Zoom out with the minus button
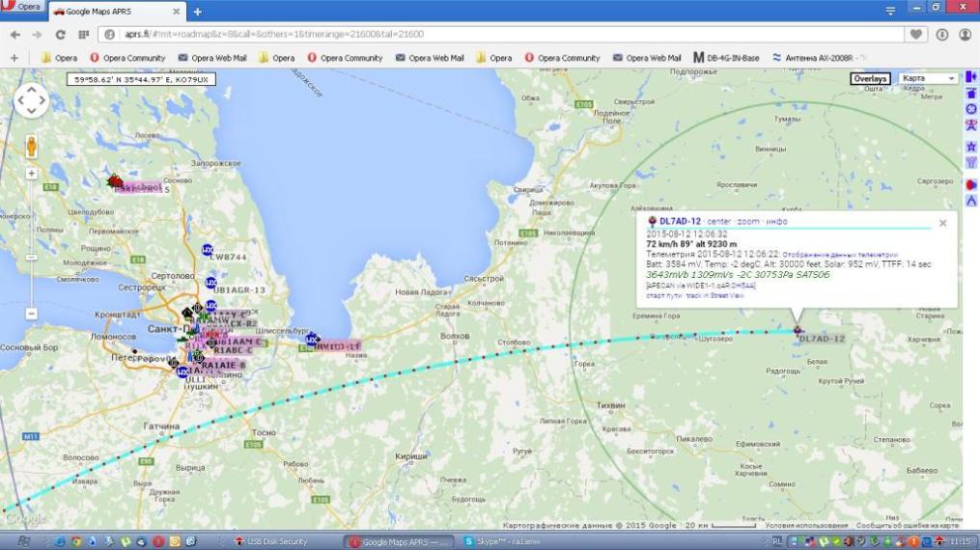 (32, 314)
